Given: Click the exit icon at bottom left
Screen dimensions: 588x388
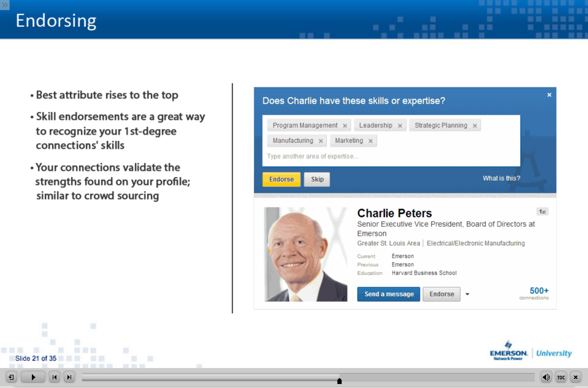Looking at the screenshot, I should click(x=11, y=377).
